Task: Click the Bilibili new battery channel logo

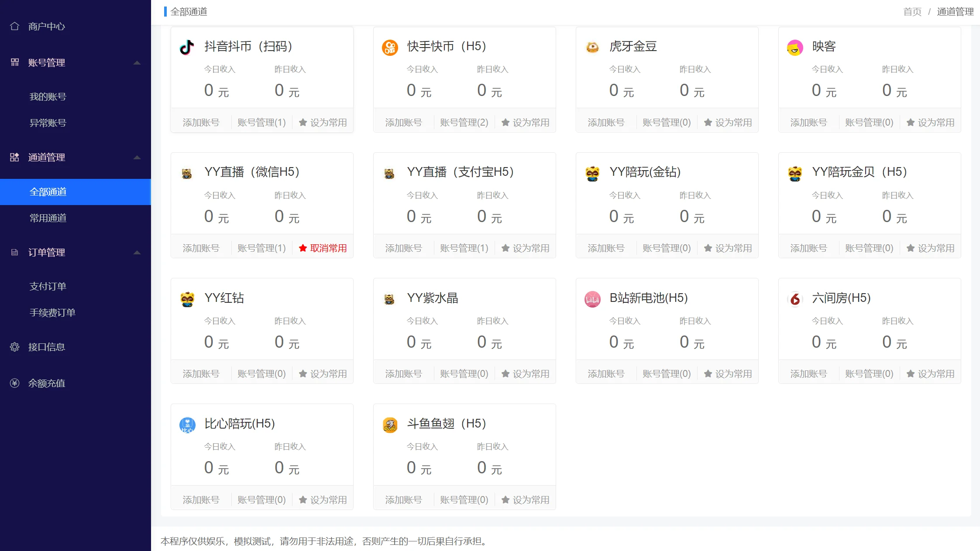Action: (592, 299)
